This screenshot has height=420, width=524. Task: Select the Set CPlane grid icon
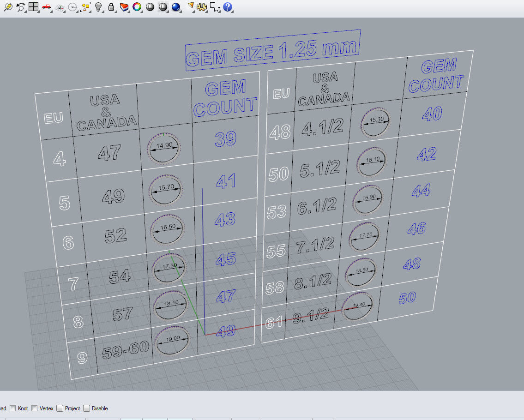60,7
